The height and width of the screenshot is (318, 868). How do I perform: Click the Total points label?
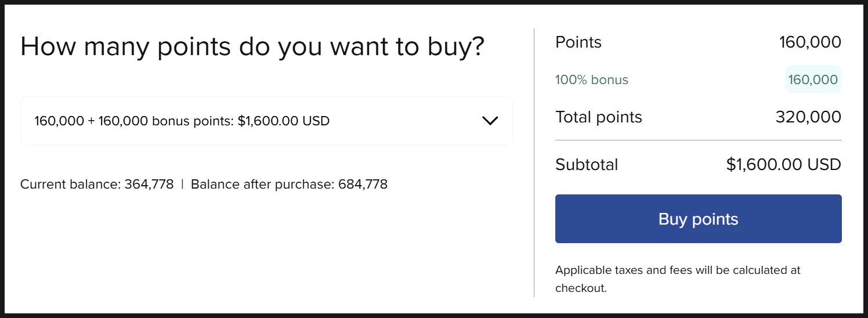click(x=599, y=117)
